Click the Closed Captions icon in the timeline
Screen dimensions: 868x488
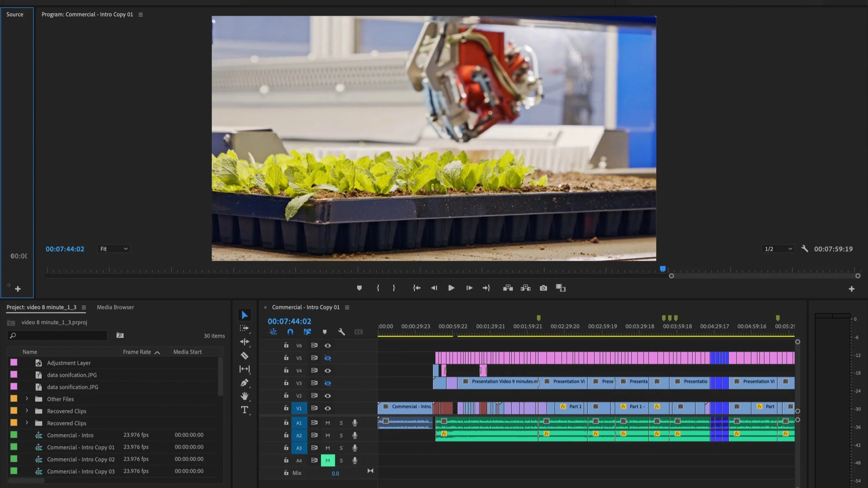tap(358, 332)
